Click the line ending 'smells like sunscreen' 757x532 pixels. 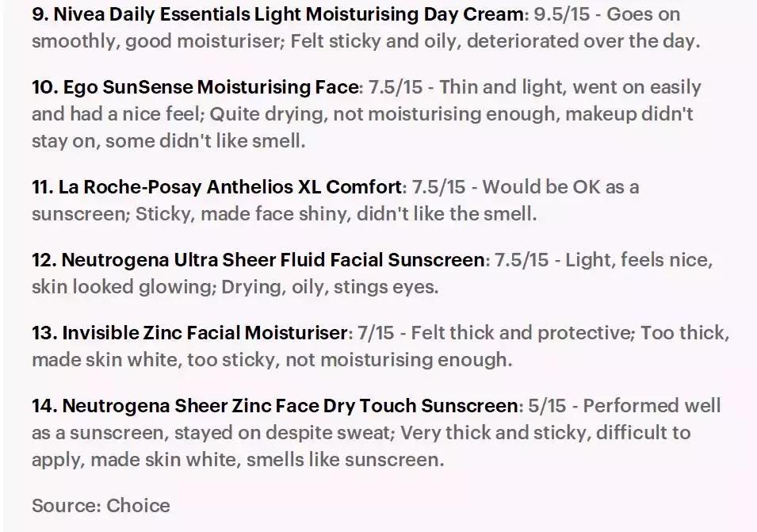point(238,460)
